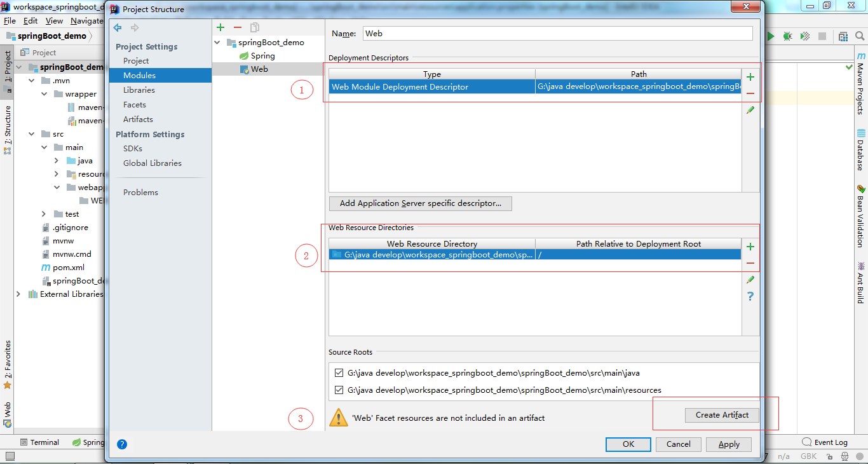
Task: Open the File menu
Action: pos(10,21)
